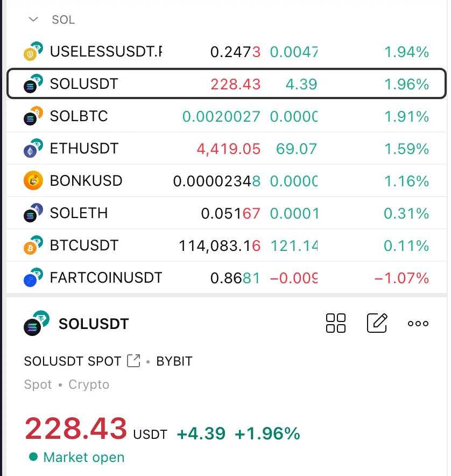This screenshot has width=451, height=476.
Task: Open the grid layout icon in details
Action: click(335, 323)
